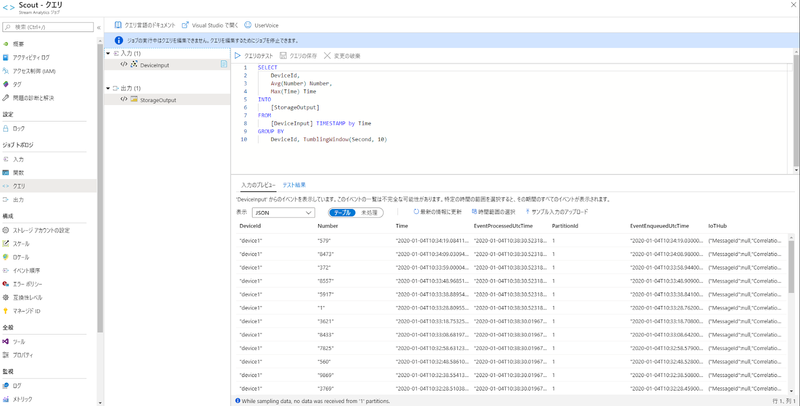Screen dimensions: 800x406
Task: Select the 入力のプレビュー tab
Action: [x=258, y=185]
